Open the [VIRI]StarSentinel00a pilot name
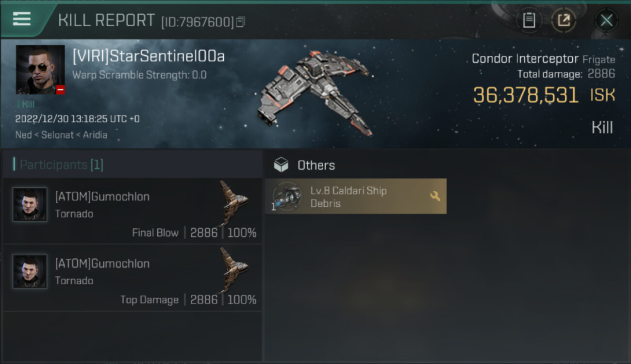The height and width of the screenshot is (364, 631). coord(149,57)
